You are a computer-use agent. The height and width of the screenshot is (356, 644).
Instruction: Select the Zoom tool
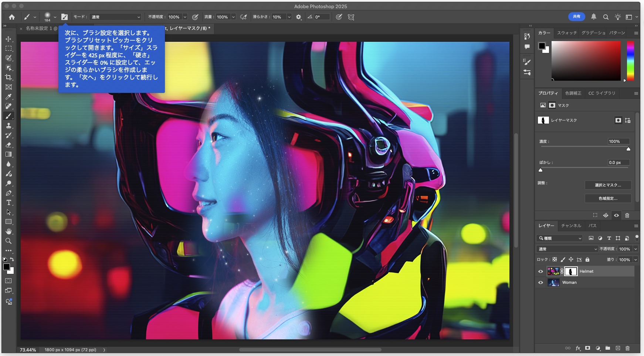[9, 241]
